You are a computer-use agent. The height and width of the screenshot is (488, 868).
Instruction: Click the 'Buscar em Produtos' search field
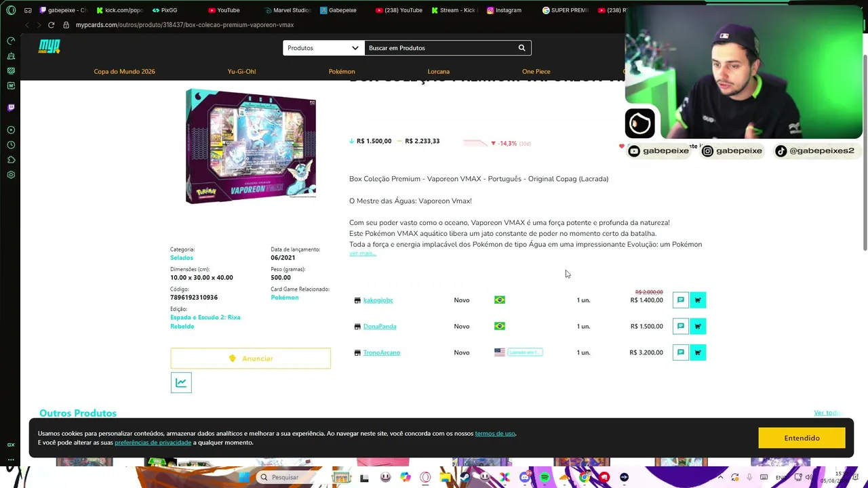tap(441, 48)
